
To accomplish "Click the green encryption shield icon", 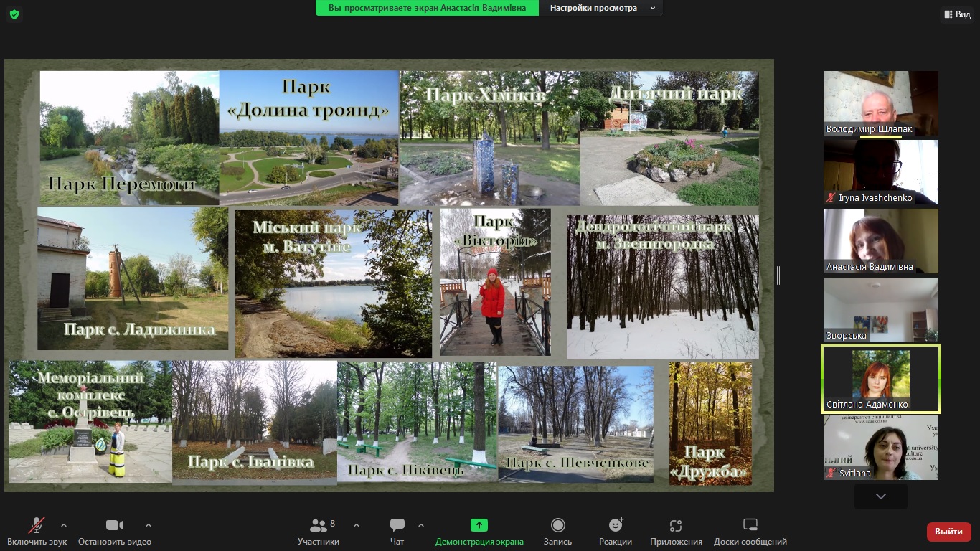I will click(x=14, y=14).
